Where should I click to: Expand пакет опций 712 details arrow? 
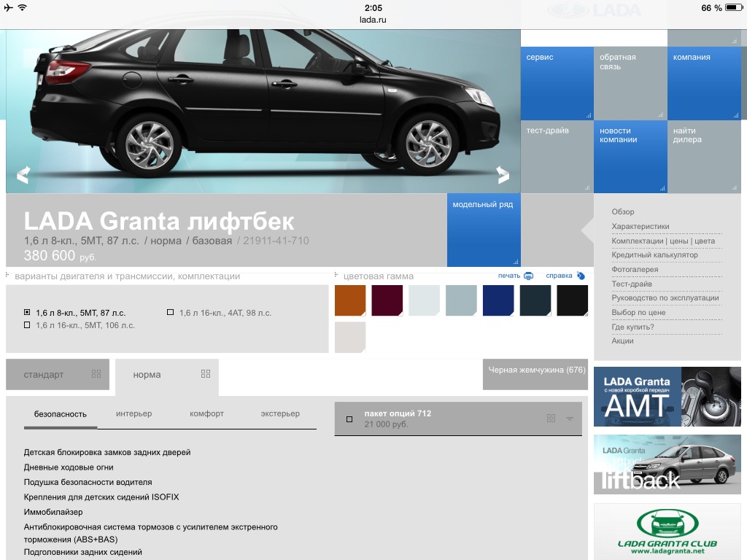tap(570, 419)
